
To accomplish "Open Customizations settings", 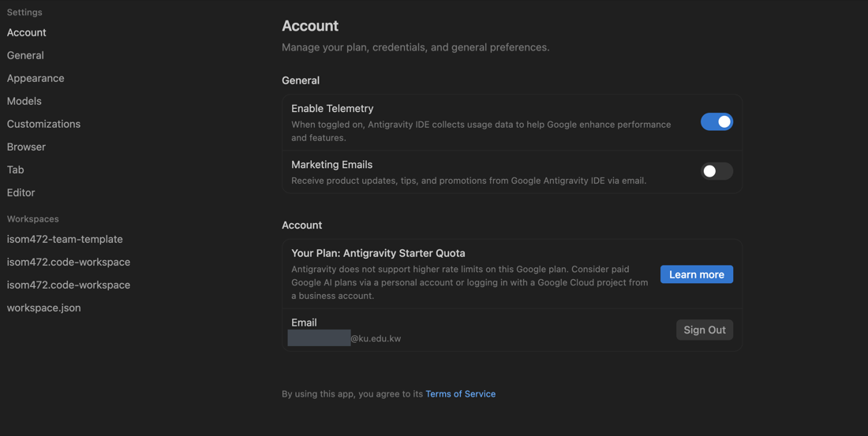I will point(43,124).
